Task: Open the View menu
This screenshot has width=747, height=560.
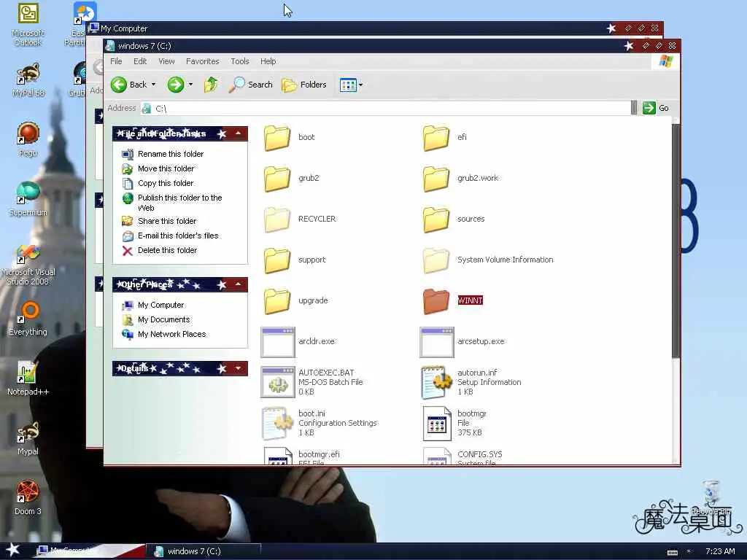Action: (x=166, y=61)
